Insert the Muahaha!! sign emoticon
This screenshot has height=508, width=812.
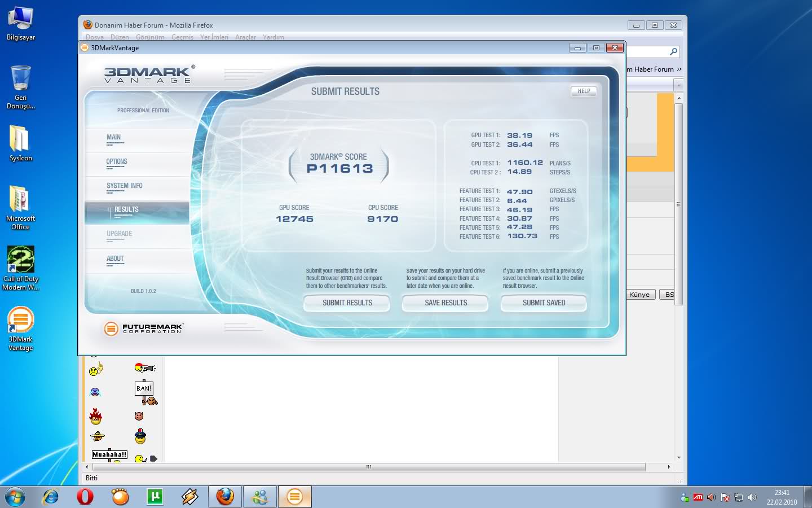pyautogui.click(x=109, y=455)
